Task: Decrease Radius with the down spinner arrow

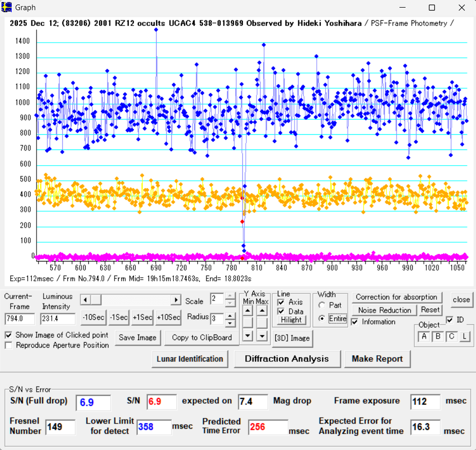Action: pyautogui.click(x=230, y=322)
